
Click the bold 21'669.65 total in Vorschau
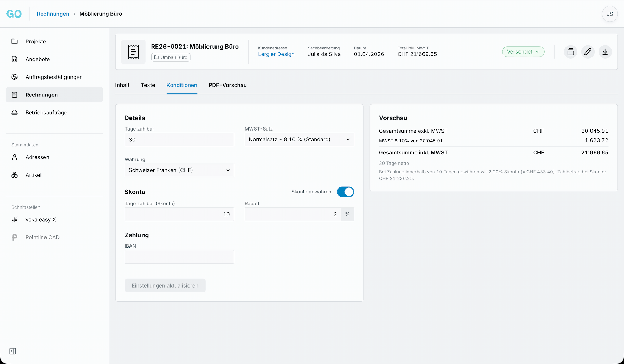pos(595,153)
